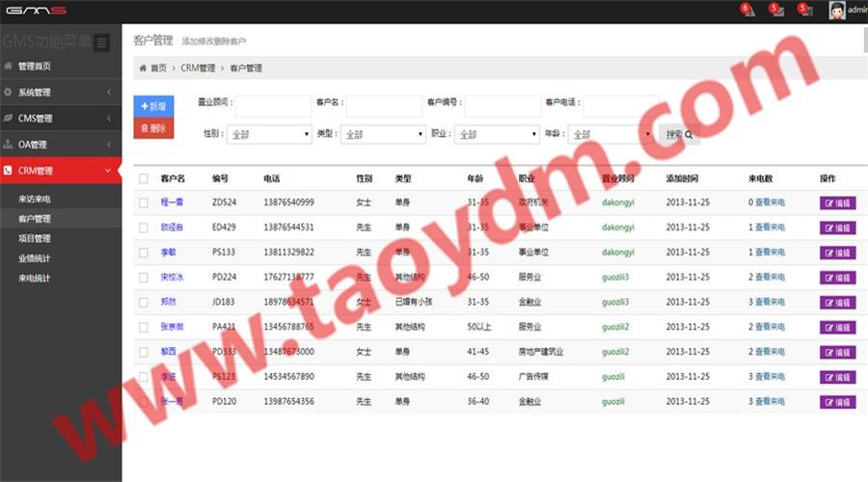
Task: Open the mail messages icon with badge
Action: (x=776, y=10)
